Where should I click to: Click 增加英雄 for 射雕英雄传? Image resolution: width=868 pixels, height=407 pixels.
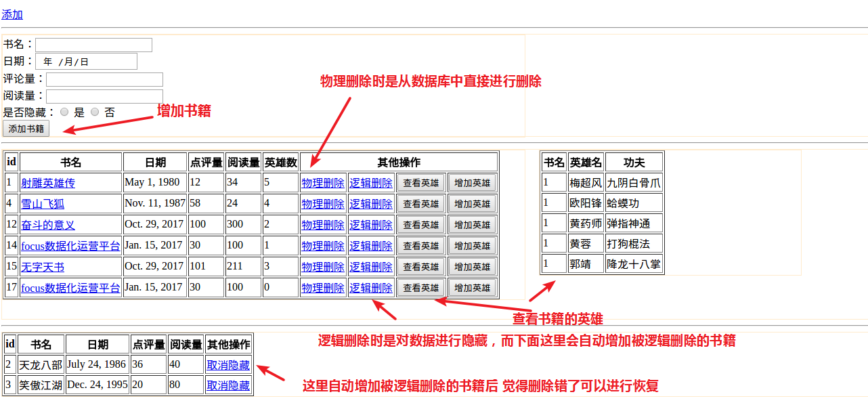(473, 183)
